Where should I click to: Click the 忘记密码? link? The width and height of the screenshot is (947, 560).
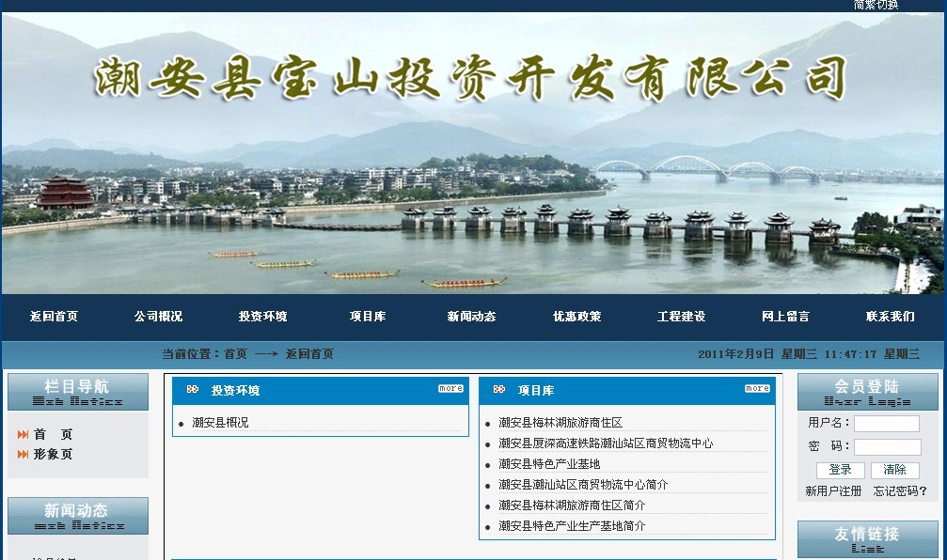900,491
